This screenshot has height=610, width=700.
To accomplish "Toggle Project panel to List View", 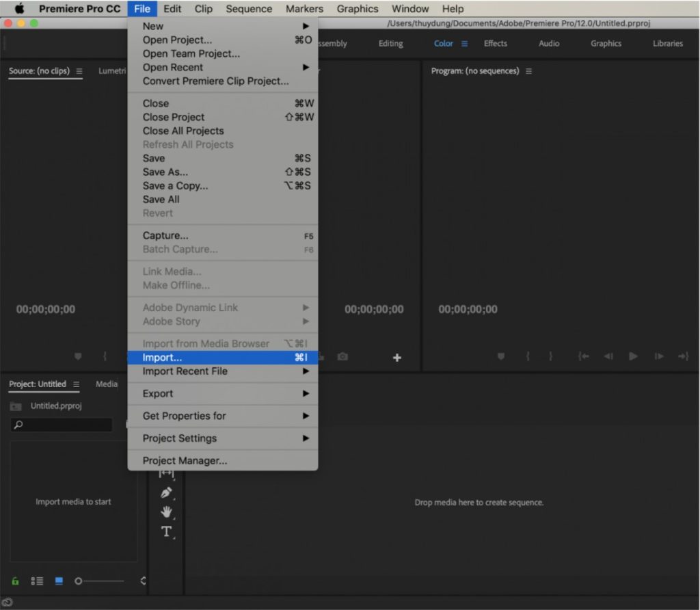I will pos(37,581).
